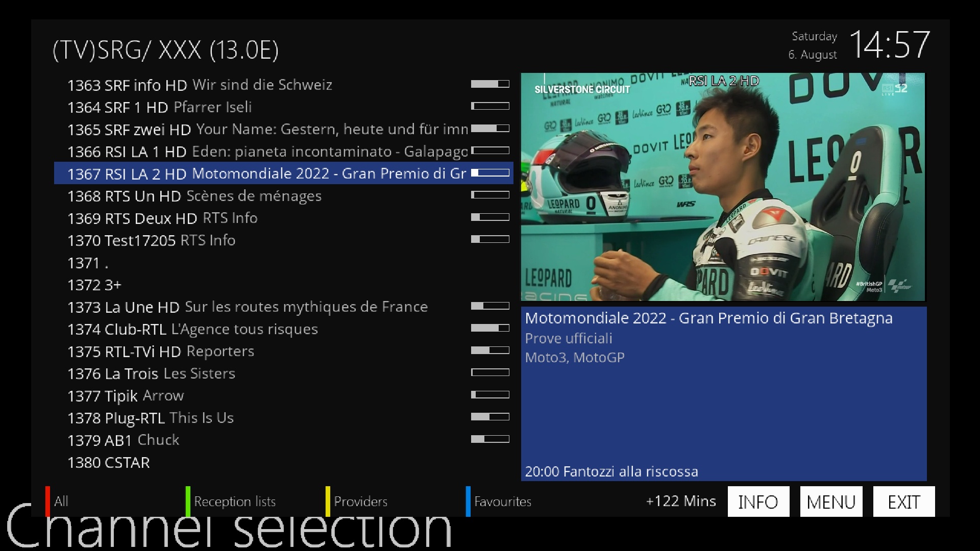Select channel 1373 La Une HD
The width and height of the screenshot is (980, 551).
tap(283, 307)
